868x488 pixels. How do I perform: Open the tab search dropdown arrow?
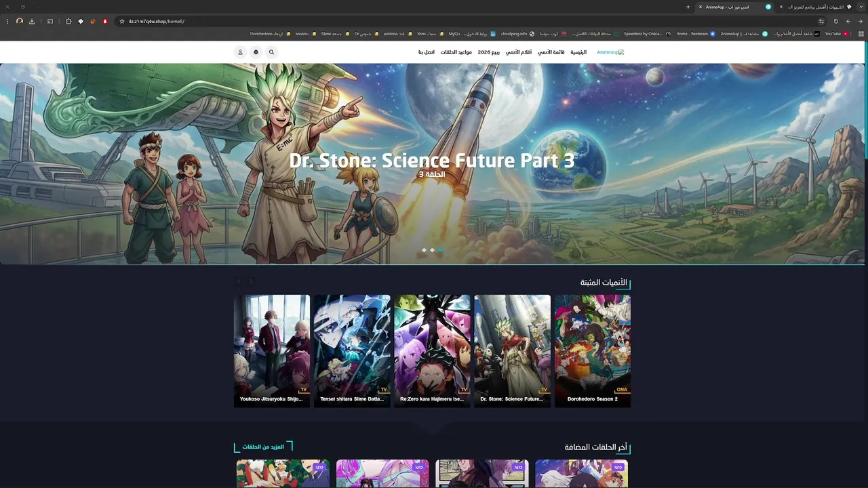[x=862, y=7]
